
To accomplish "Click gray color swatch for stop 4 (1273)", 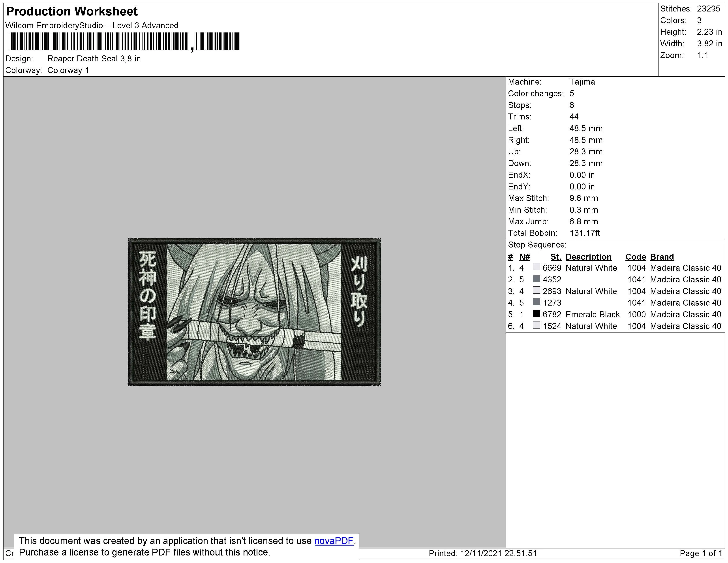I will [x=536, y=302].
